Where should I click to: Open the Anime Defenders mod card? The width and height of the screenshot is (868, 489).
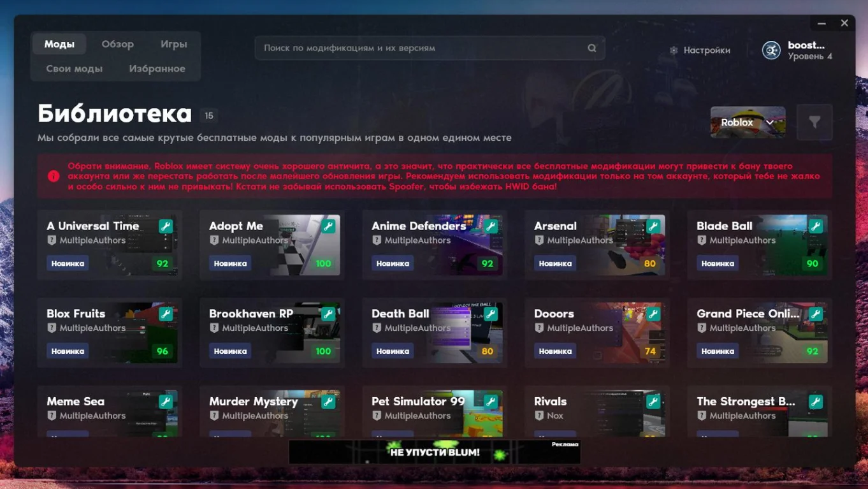tap(434, 245)
